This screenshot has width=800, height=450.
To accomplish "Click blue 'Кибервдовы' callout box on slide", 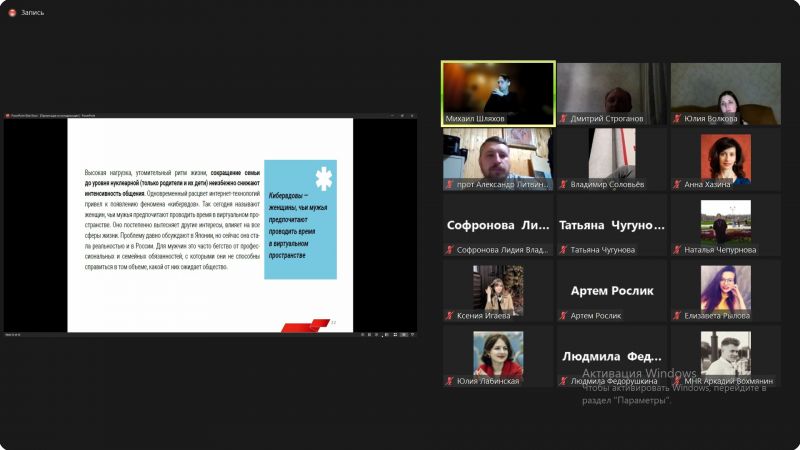I will [x=300, y=219].
